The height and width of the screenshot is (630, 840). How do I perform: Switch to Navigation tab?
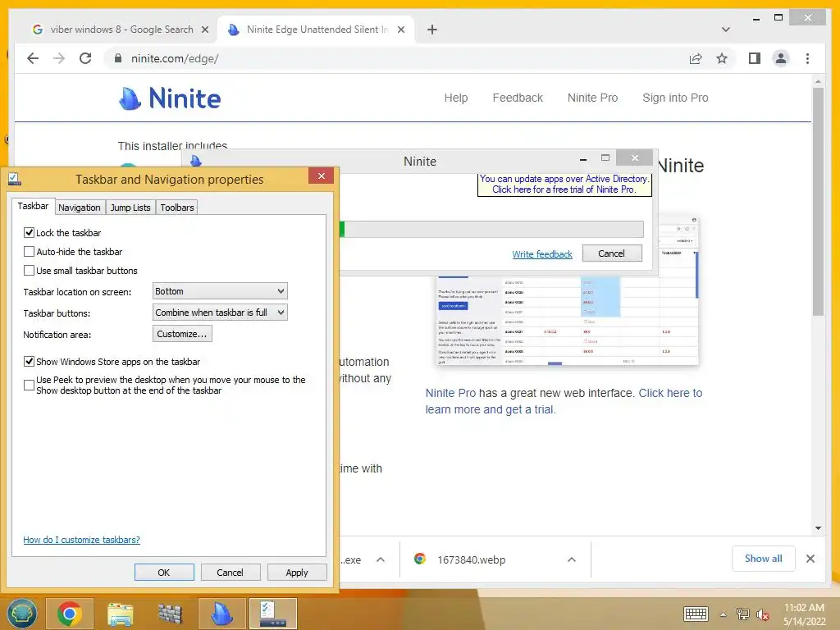80,208
